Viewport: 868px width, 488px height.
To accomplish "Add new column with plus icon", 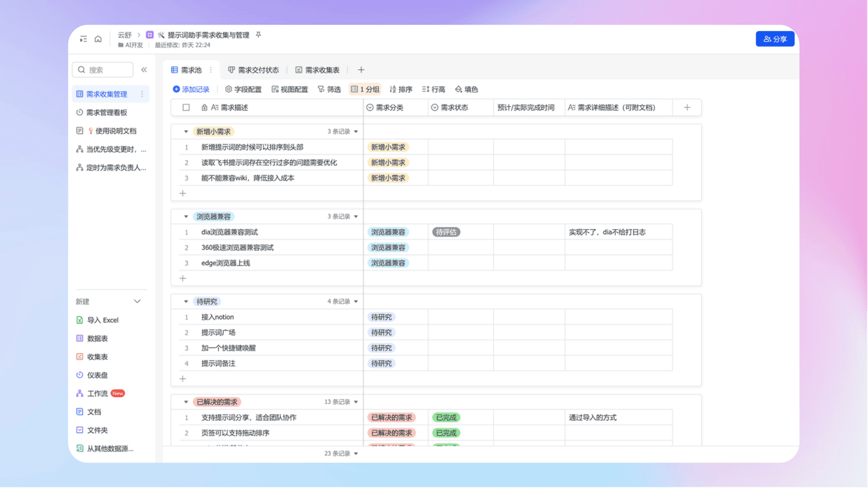I will pos(687,107).
